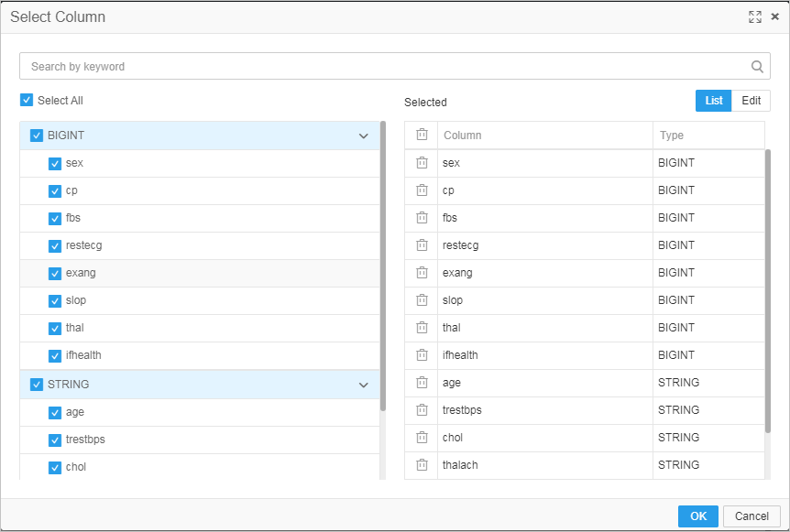
Task: Delete the age row in Selected
Action: 422,383
